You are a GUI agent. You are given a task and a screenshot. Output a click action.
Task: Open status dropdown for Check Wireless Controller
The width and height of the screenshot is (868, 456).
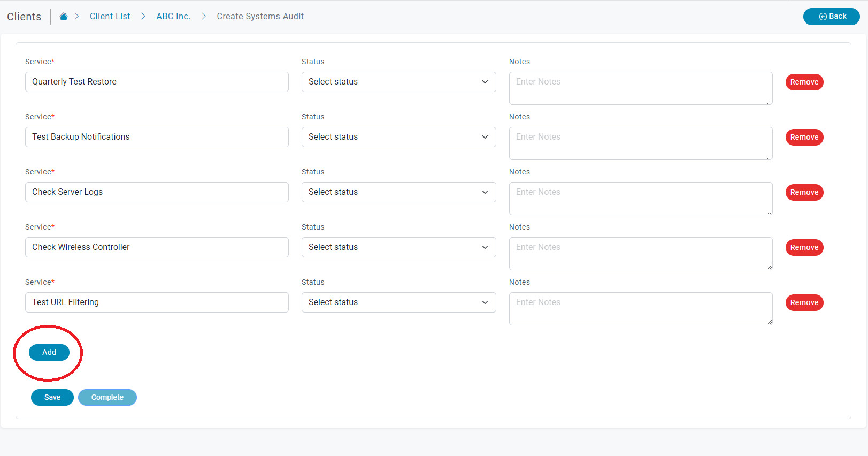tap(398, 247)
